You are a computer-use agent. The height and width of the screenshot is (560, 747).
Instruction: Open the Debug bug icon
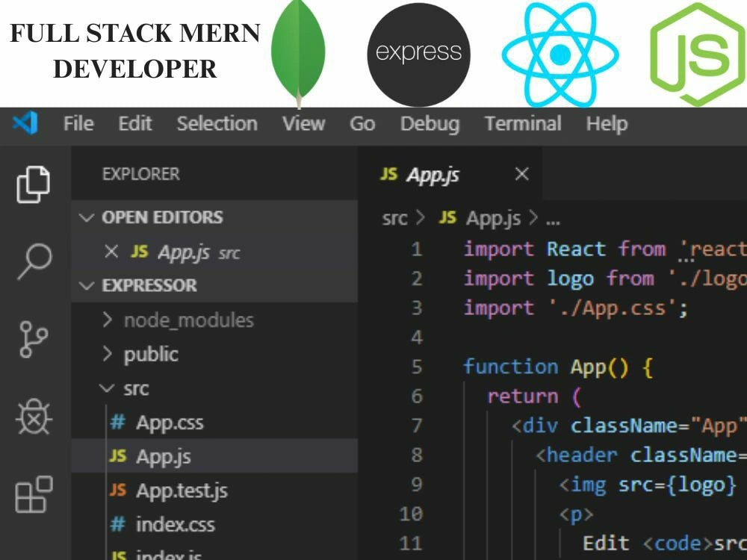[x=34, y=417]
